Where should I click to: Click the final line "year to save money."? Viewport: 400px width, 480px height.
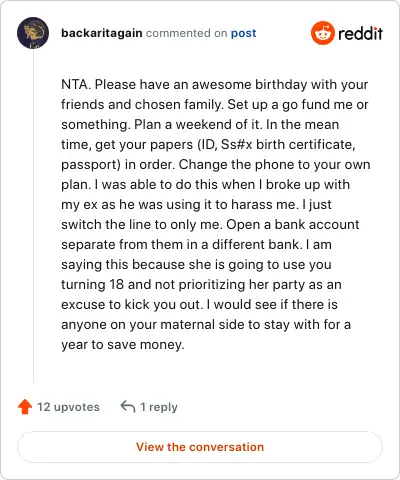click(x=122, y=345)
